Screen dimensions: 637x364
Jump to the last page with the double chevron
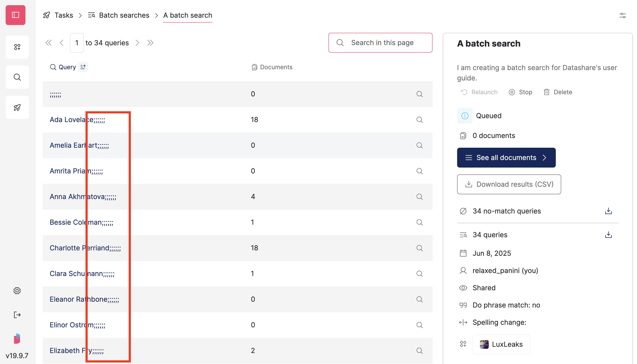(x=150, y=42)
